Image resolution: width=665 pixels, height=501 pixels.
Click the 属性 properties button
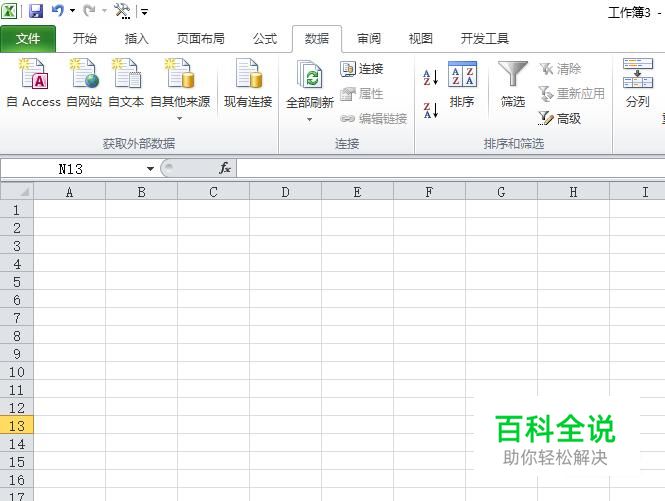[362, 94]
